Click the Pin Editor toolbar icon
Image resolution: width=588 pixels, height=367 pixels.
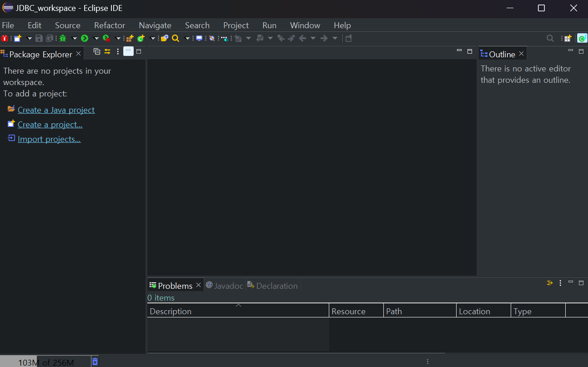[x=349, y=39]
